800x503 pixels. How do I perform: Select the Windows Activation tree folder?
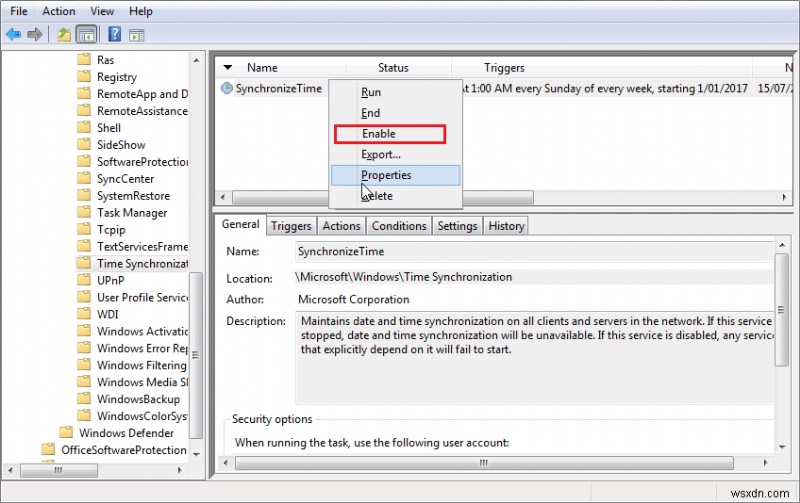pyautogui.click(x=142, y=331)
